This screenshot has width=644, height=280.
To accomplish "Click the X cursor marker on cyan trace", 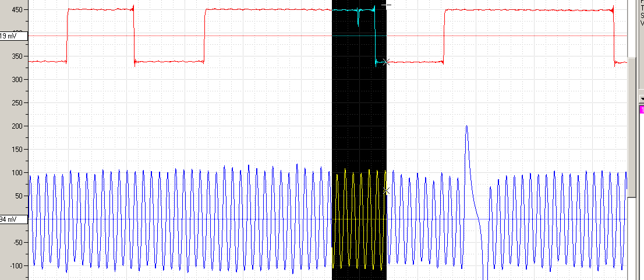I will [x=385, y=62].
